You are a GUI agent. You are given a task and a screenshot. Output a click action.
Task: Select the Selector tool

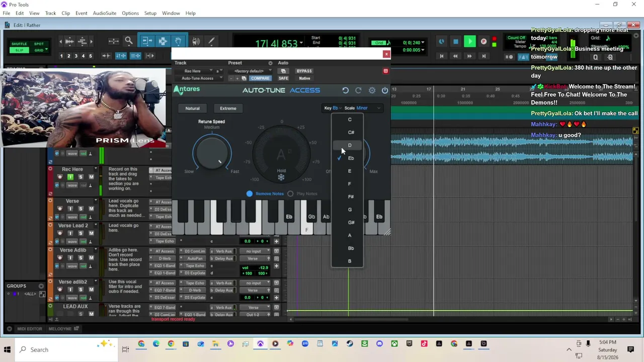pos(163,41)
